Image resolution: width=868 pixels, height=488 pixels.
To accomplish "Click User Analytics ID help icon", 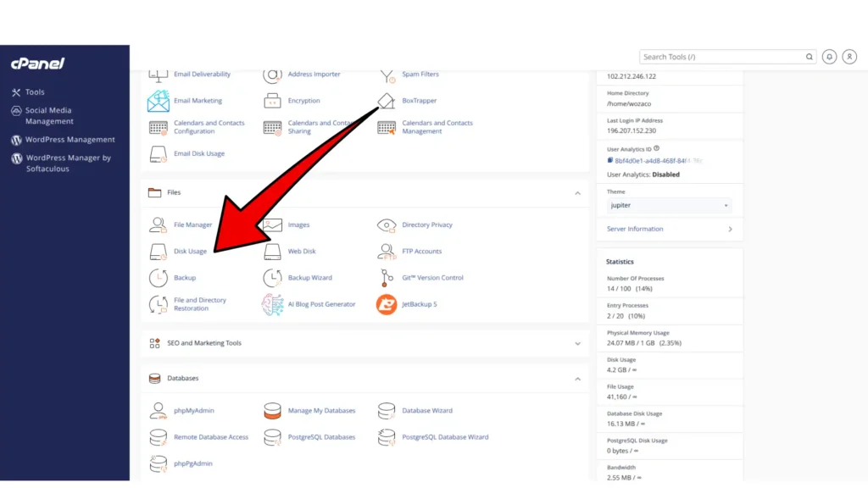I will (x=656, y=148).
